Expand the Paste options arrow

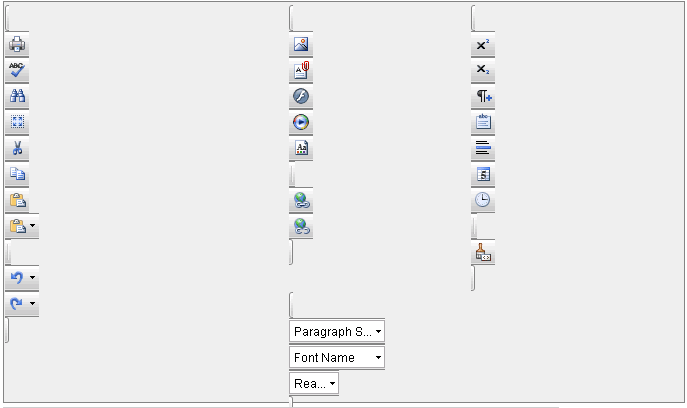(x=33, y=227)
